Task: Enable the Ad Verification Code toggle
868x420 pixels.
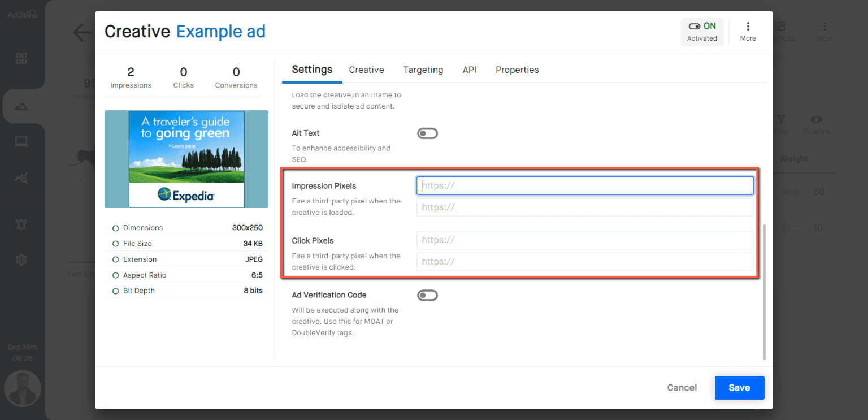Action: pos(427,295)
